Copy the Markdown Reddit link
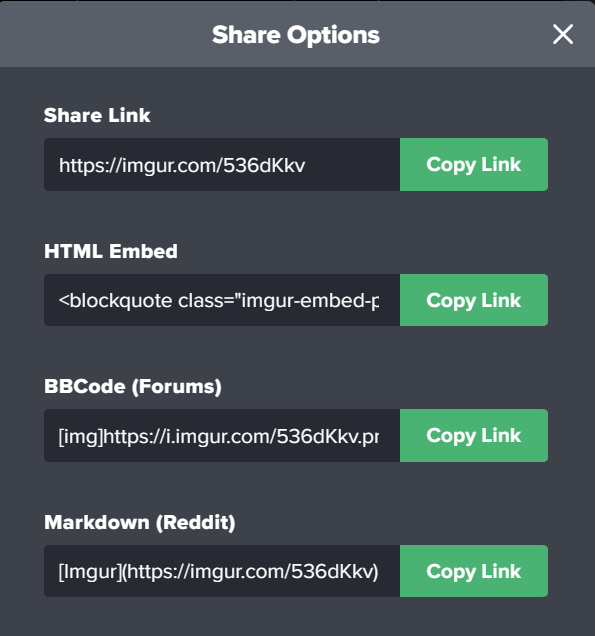 pos(474,571)
